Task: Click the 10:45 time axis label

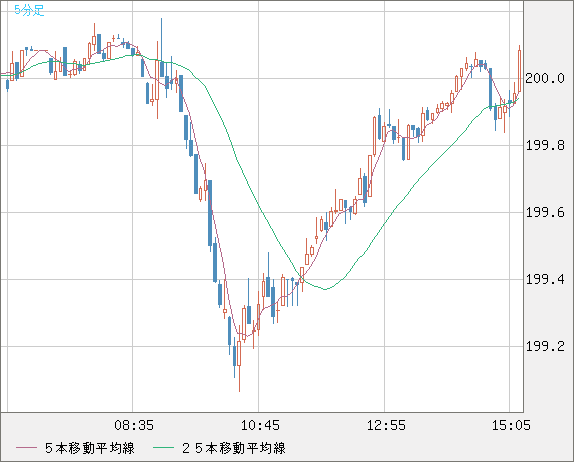Action: [260, 425]
